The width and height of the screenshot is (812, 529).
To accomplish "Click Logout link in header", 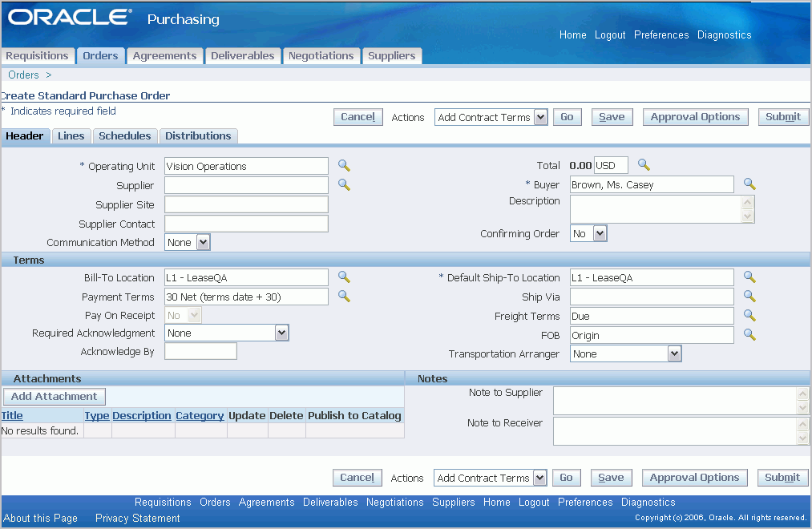I will tap(610, 34).
